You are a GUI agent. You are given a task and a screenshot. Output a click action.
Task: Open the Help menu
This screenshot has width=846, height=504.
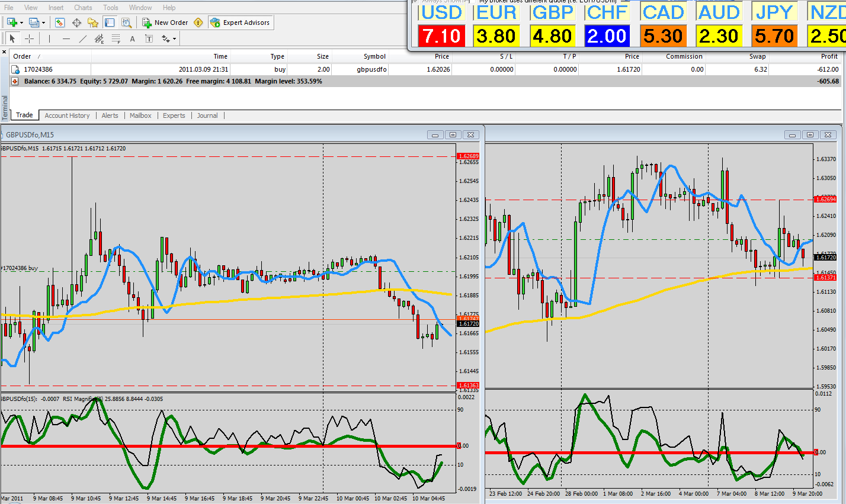[169, 8]
